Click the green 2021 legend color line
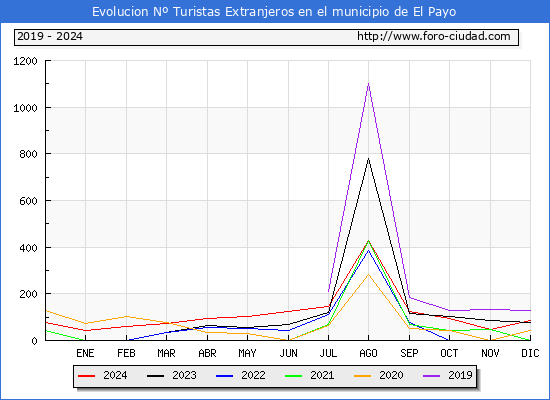 [294, 376]
